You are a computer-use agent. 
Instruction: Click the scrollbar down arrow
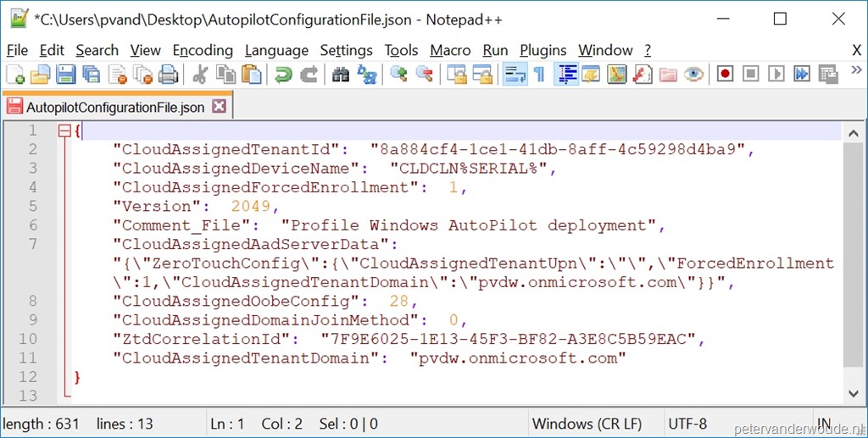854,393
